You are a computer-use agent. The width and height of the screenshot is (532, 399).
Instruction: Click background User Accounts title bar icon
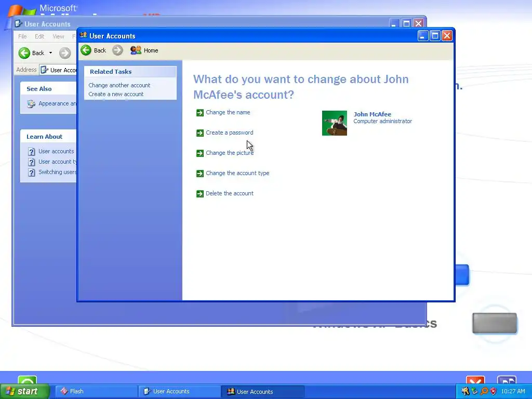(18, 24)
